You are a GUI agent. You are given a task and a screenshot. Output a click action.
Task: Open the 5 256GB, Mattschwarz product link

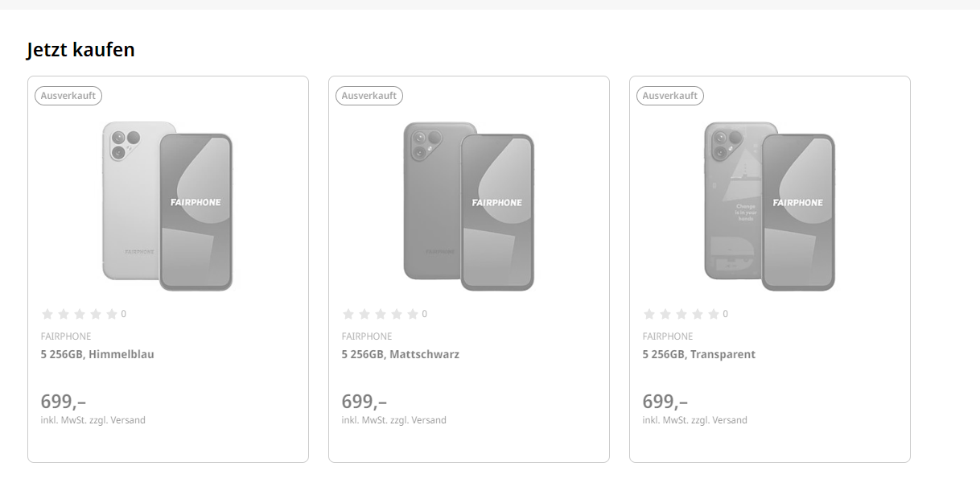[x=401, y=354]
